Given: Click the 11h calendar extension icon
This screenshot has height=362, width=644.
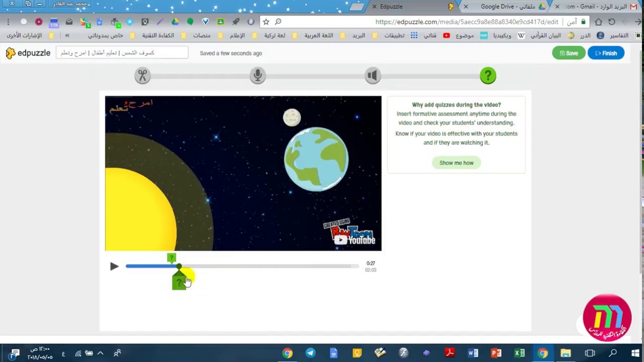Looking at the screenshot, I should click(54, 22).
